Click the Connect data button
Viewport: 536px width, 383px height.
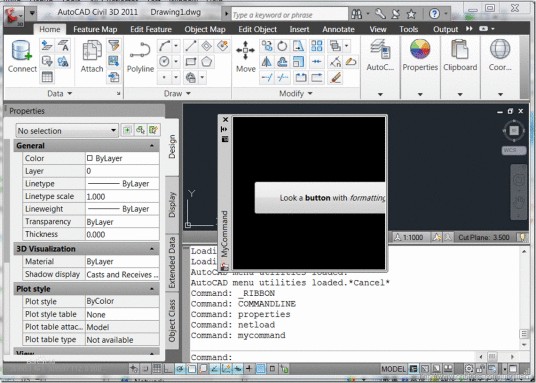point(22,56)
